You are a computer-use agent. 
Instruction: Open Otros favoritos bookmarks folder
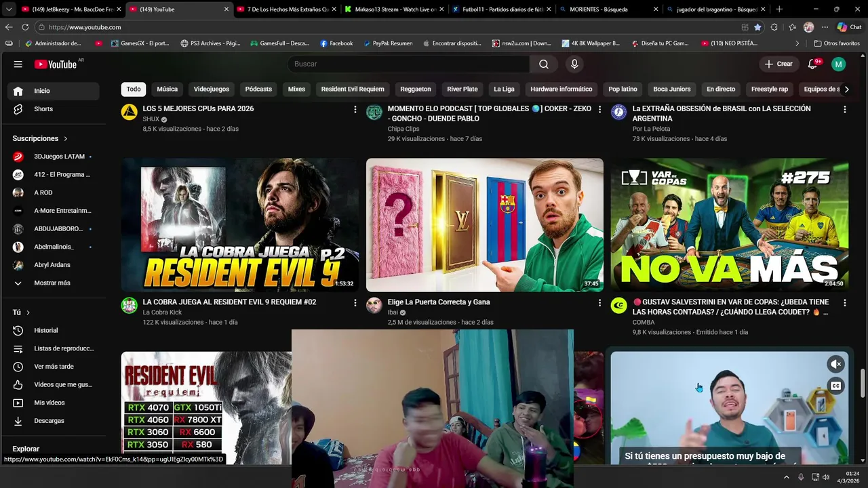click(x=837, y=43)
